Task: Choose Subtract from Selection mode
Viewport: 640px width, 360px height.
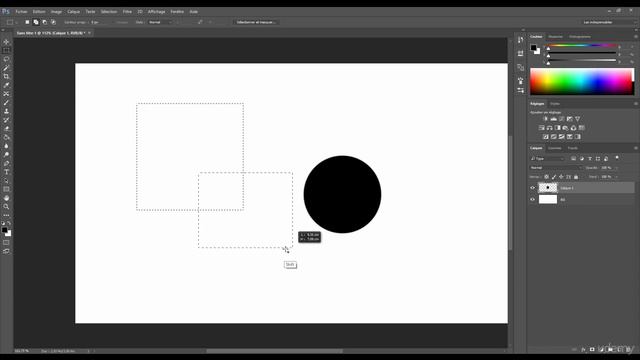Action: click(x=44, y=22)
